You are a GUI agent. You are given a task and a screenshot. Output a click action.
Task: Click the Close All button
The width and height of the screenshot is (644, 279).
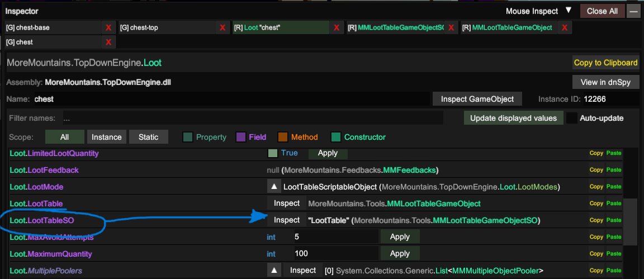coord(602,11)
